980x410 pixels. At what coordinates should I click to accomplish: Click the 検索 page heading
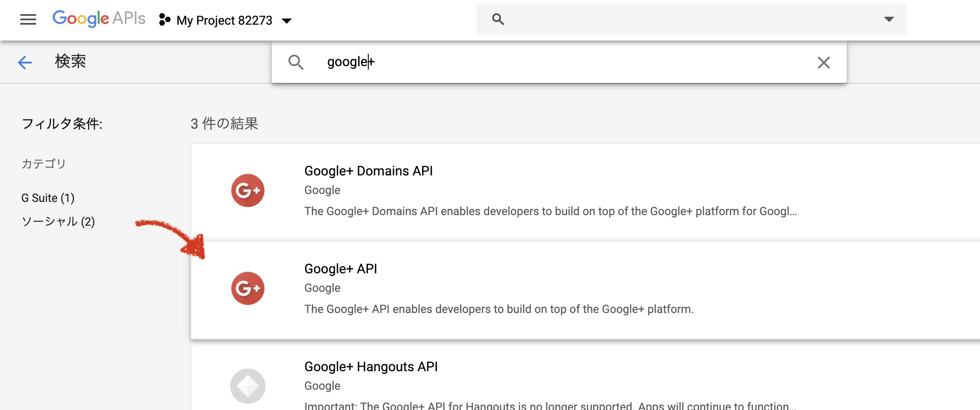pyautogui.click(x=71, y=61)
